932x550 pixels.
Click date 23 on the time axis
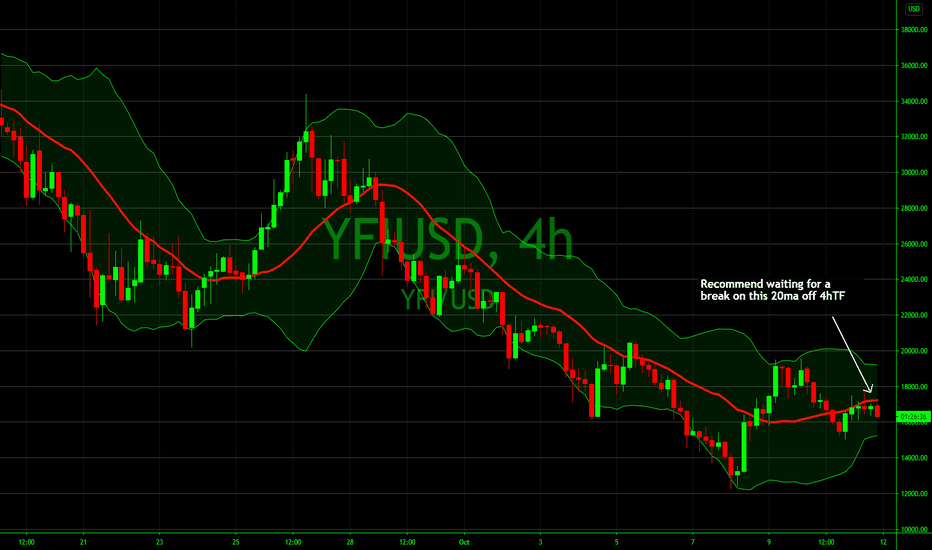[x=160, y=542]
